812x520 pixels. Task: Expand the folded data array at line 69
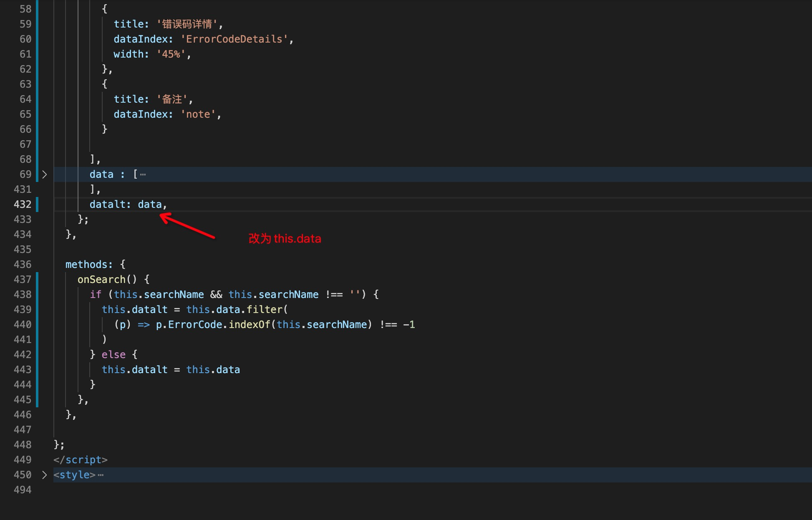pos(45,174)
